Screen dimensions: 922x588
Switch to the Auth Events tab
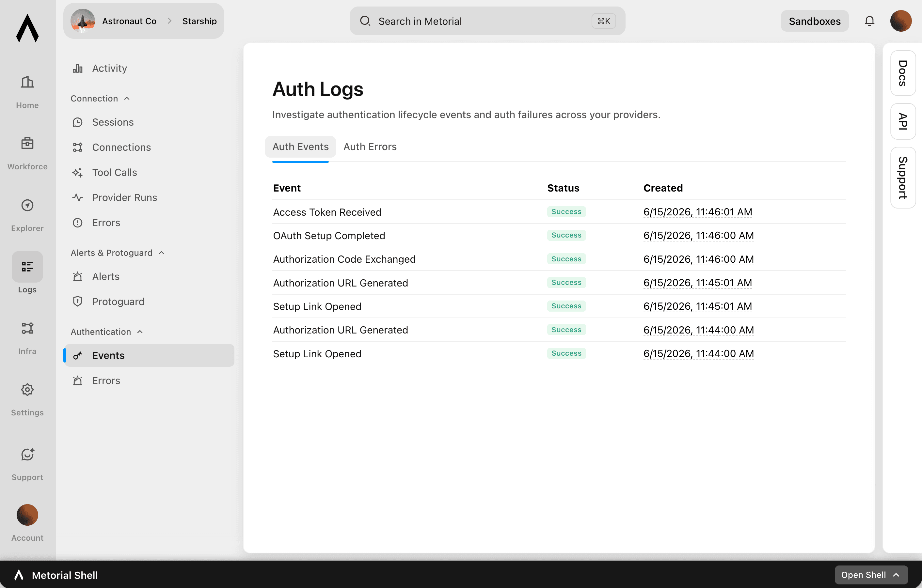tap(301, 147)
